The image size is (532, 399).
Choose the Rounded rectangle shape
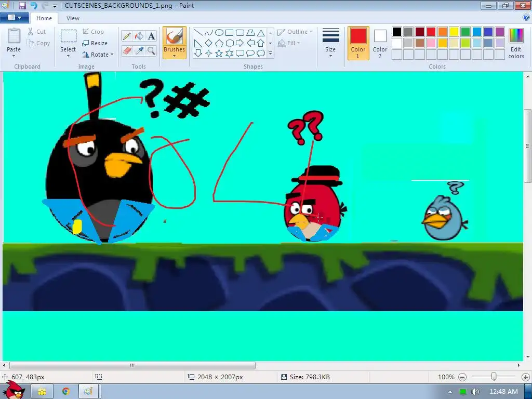click(x=240, y=33)
